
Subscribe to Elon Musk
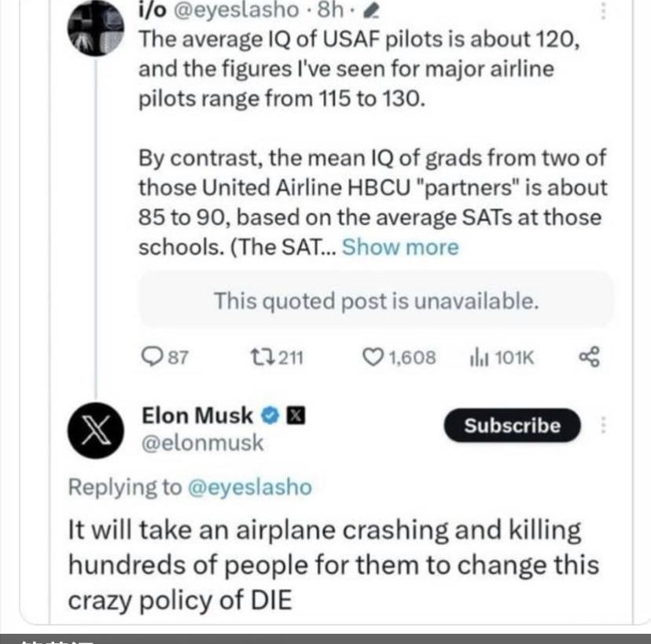pyautogui.click(x=512, y=425)
